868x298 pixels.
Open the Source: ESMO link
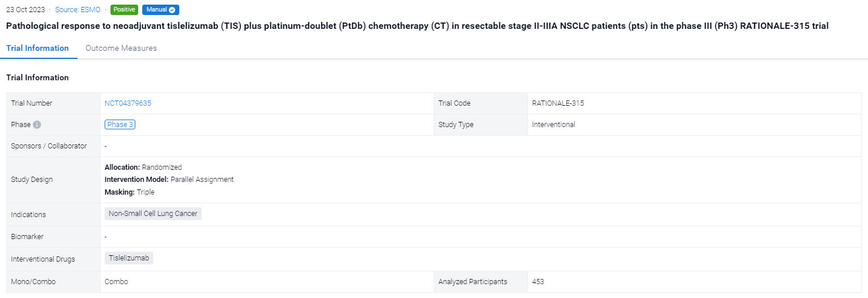[x=79, y=10]
